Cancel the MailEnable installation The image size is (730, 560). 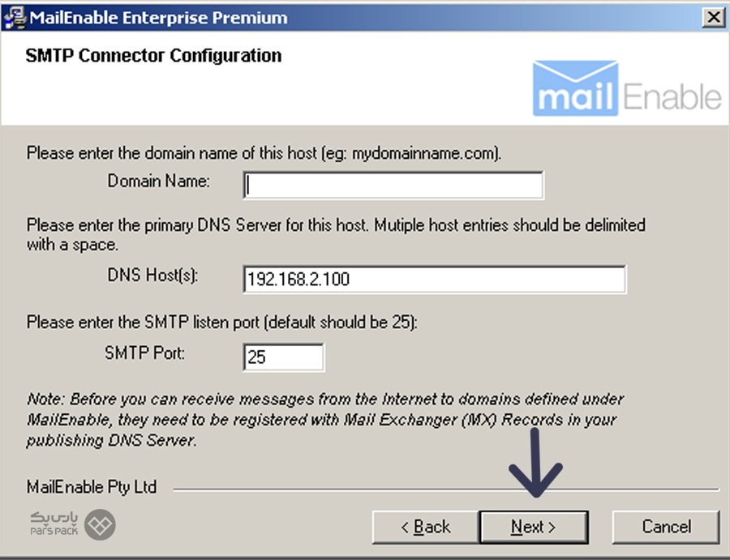pyautogui.click(x=666, y=527)
